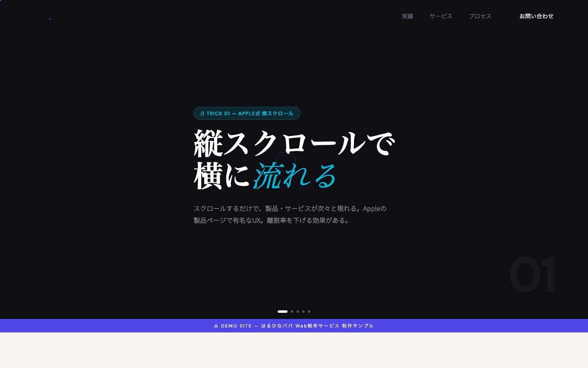Click the small purple particle near top left

coord(50,19)
